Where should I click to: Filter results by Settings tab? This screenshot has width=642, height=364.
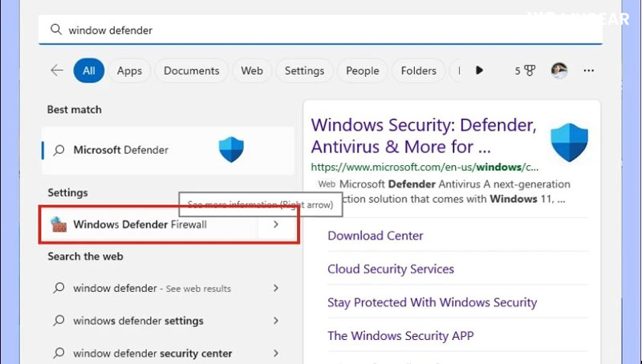pyautogui.click(x=304, y=71)
